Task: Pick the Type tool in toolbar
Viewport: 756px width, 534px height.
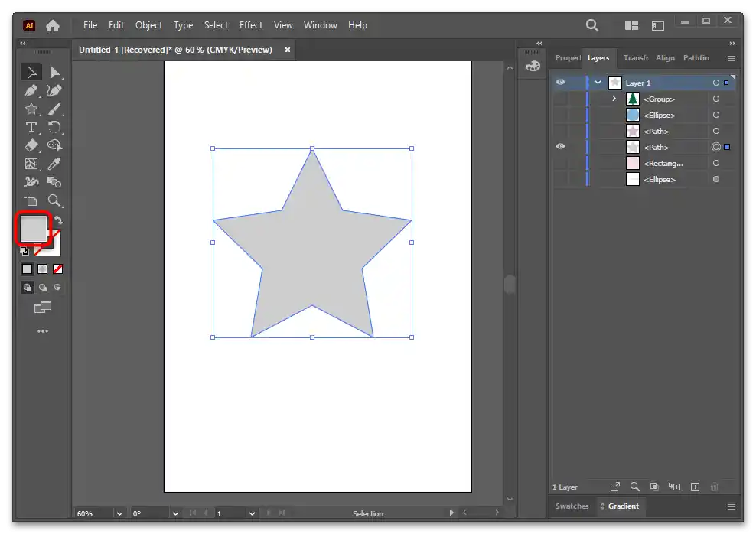Action: click(31, 127)
